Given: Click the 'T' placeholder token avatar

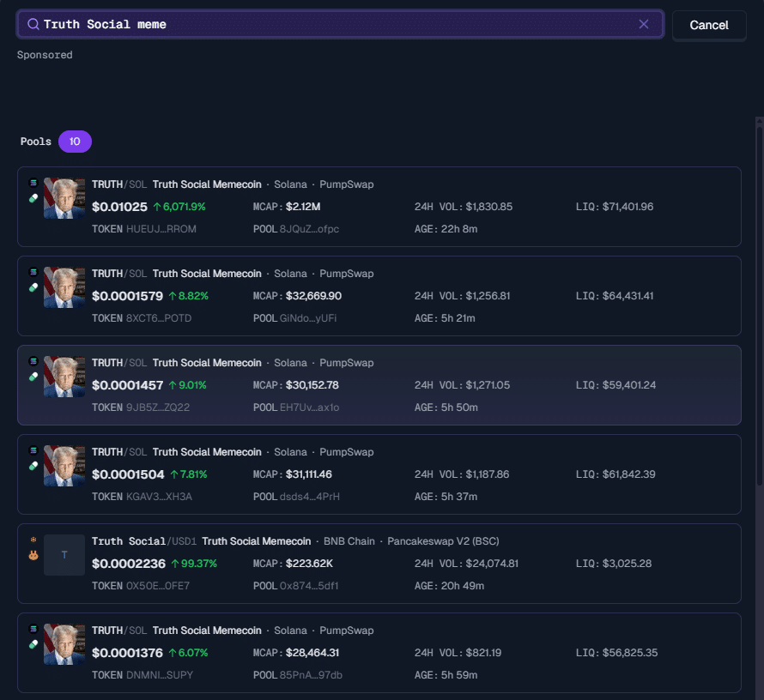Looking at the screenshot, I should point(64,555).
